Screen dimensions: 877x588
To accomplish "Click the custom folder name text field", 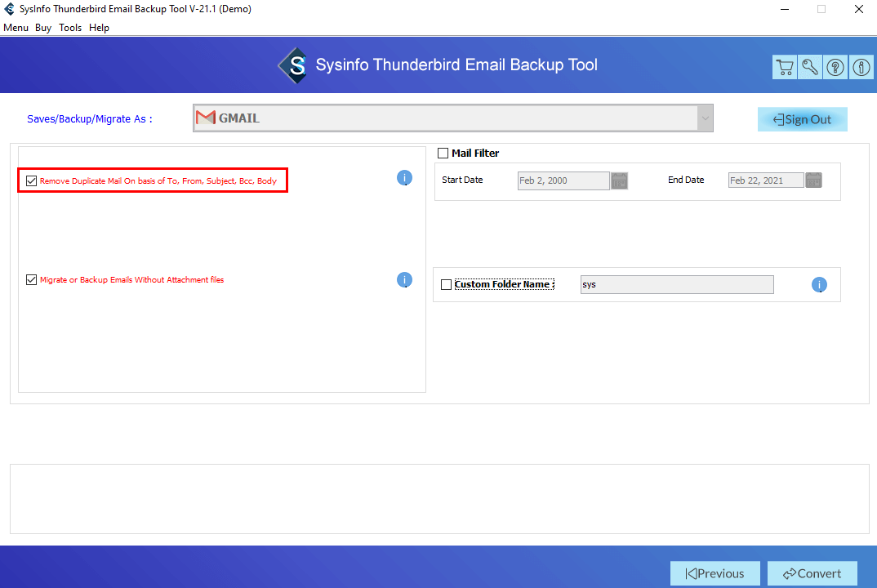I will coord(677,284).
